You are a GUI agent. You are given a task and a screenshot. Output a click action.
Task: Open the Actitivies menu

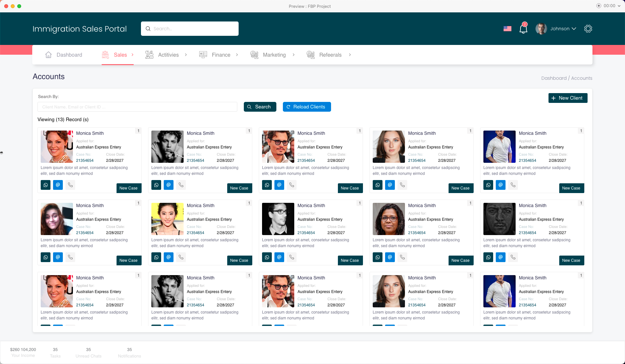tap(168, 55)
